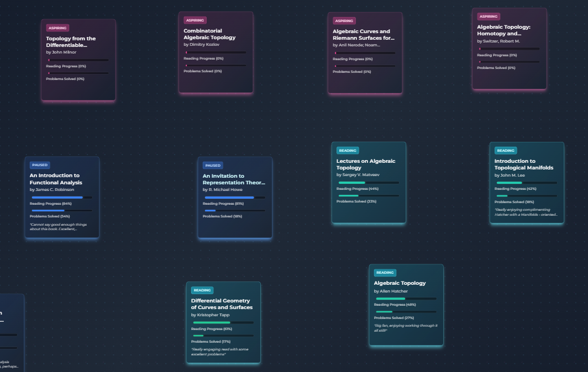Select the 'Reading Progress (84%)' label

point(51,204)
